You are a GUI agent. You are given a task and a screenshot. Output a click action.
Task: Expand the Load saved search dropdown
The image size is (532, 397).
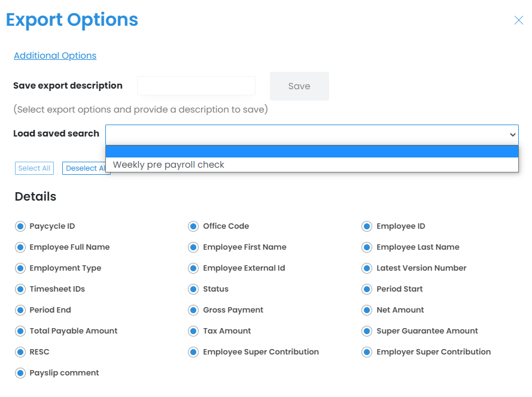click(x=312, y=135)
